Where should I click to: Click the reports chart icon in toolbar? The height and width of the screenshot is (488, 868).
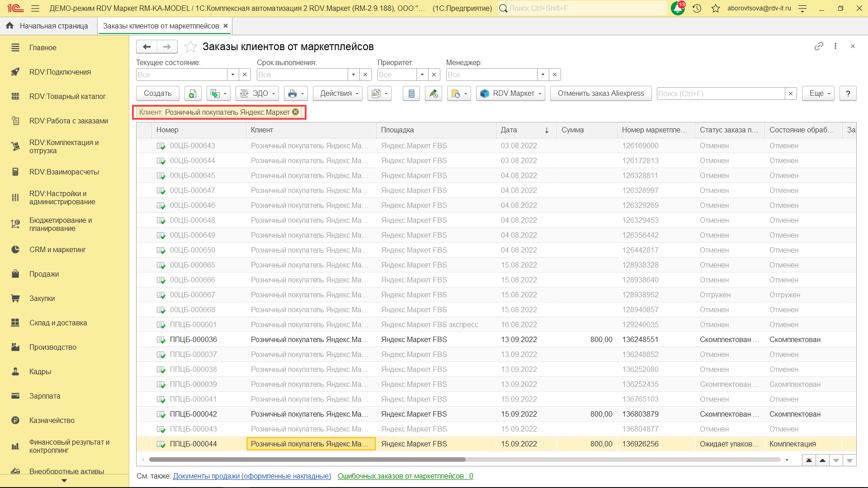[x=379, y=94]
